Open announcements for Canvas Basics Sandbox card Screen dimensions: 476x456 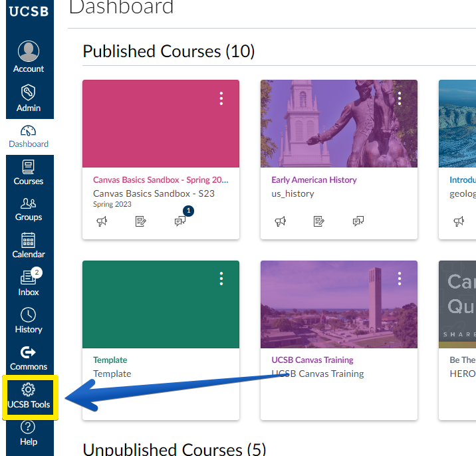(x=102, y=221)
